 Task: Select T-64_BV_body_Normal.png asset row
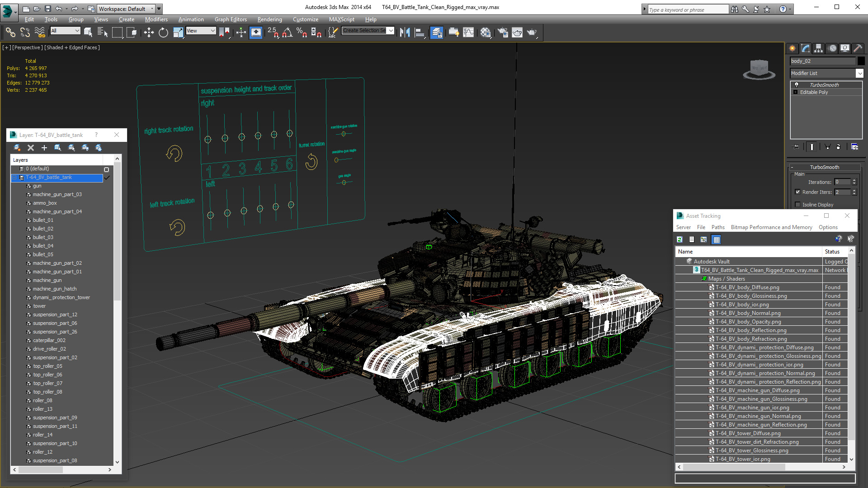tap(747, 313)
